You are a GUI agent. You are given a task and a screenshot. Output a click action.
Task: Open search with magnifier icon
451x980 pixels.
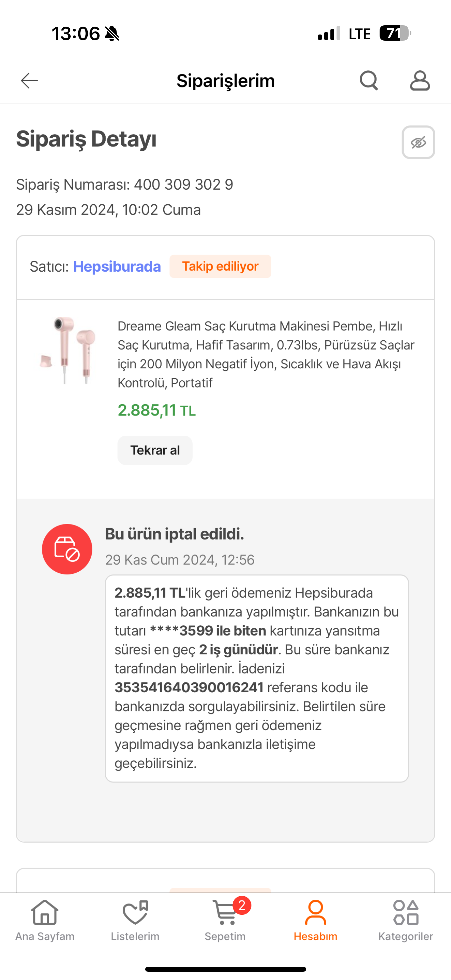pos(369,80)
